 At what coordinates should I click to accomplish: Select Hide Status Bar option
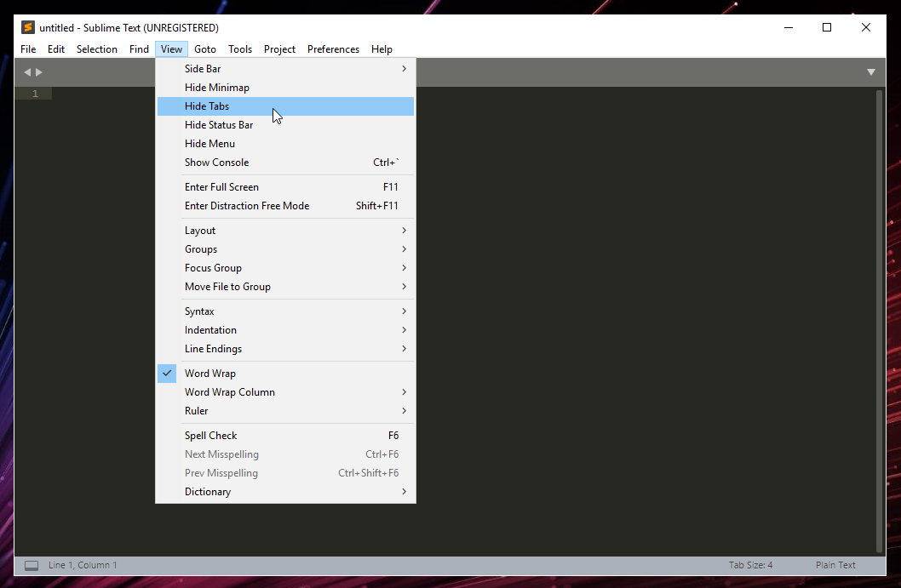click(x=285, y=124)
